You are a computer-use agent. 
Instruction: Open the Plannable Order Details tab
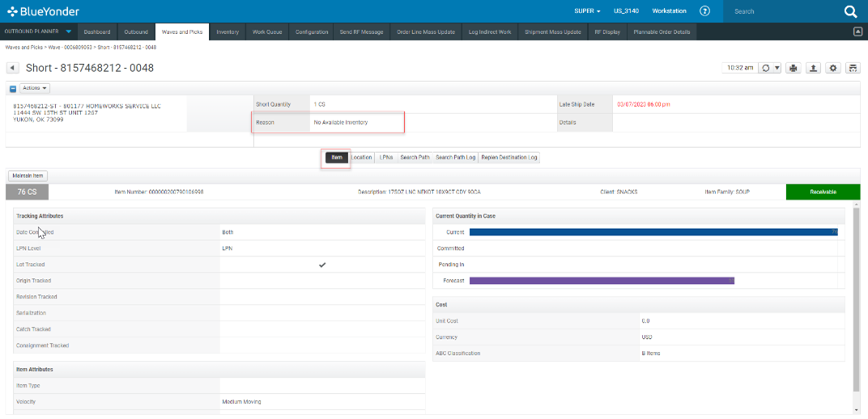coord(662,32)
